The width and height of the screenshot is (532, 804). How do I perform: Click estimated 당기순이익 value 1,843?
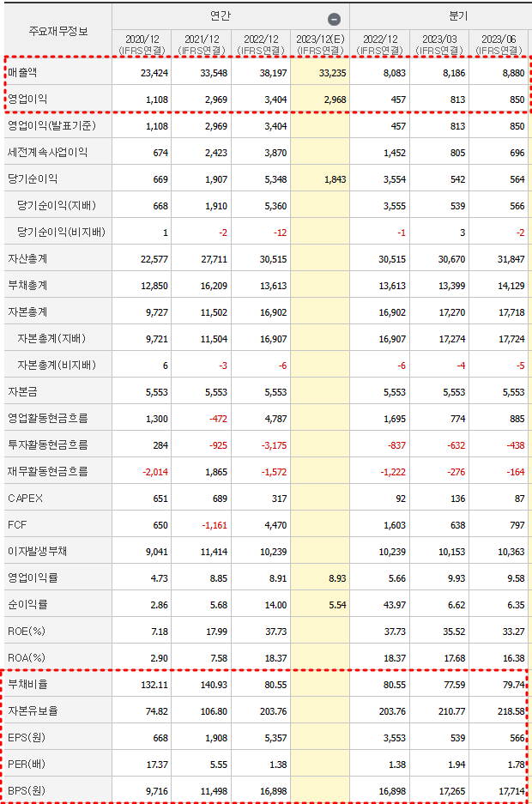click(x=336, y=179)
